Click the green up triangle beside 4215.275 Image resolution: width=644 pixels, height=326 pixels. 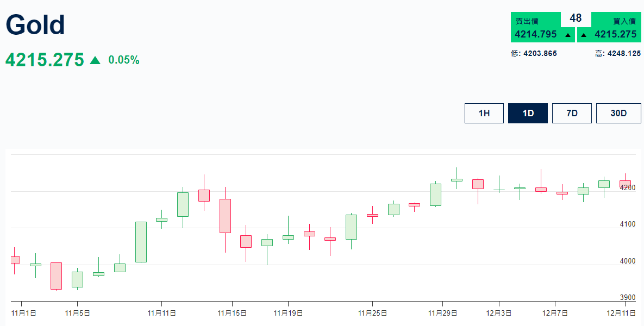pyautogui.click(x=95, y=60)
